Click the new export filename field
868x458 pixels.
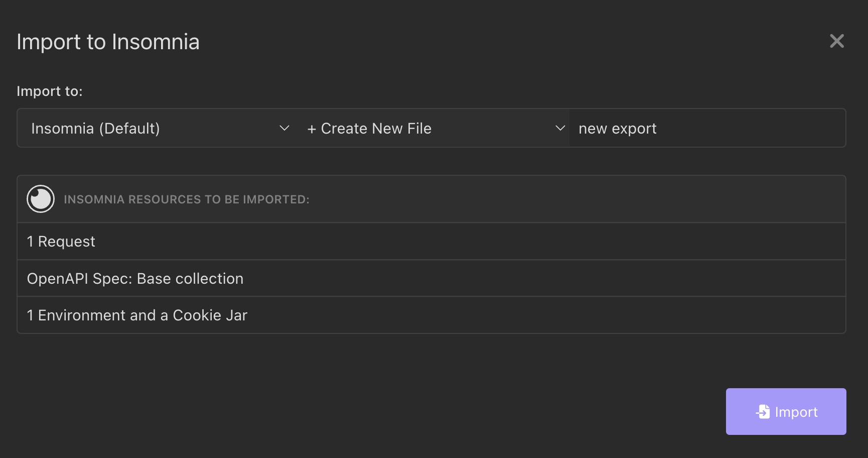(702, 128)
